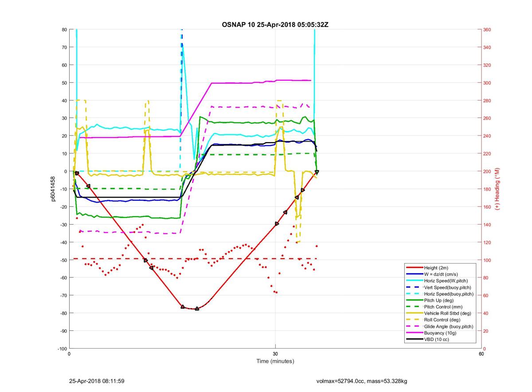Click the 70 tick on the left axis

coord(64,47)
